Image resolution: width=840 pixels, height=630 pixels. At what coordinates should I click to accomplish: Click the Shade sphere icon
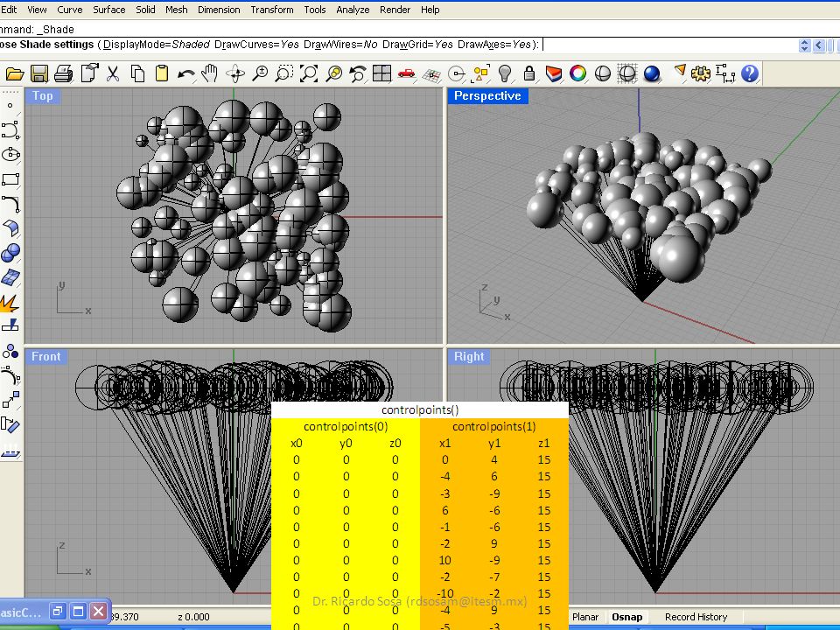coord(603,73)
